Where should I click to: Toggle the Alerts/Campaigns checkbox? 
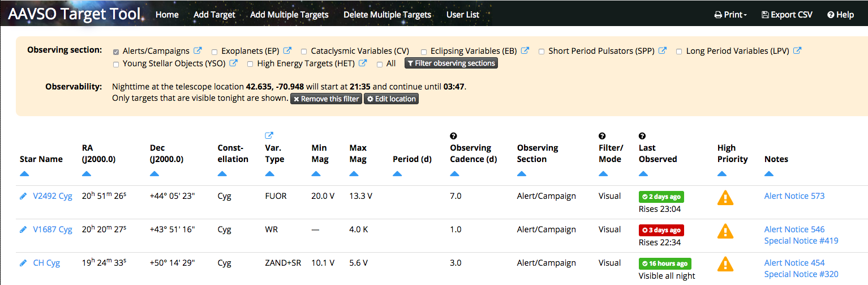[117, 52]
